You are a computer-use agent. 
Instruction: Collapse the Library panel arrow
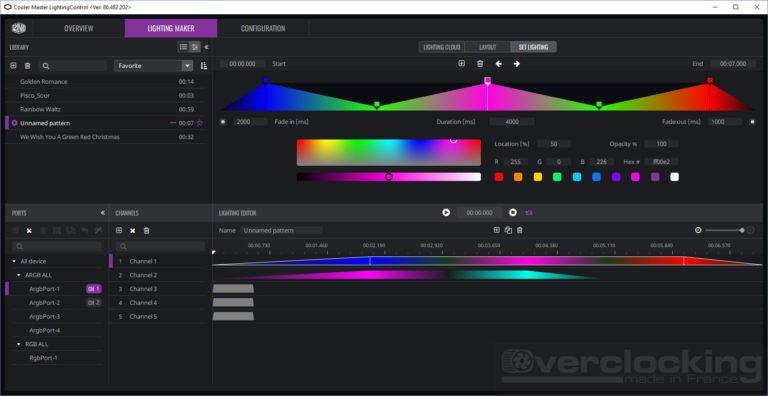[206, 47]
